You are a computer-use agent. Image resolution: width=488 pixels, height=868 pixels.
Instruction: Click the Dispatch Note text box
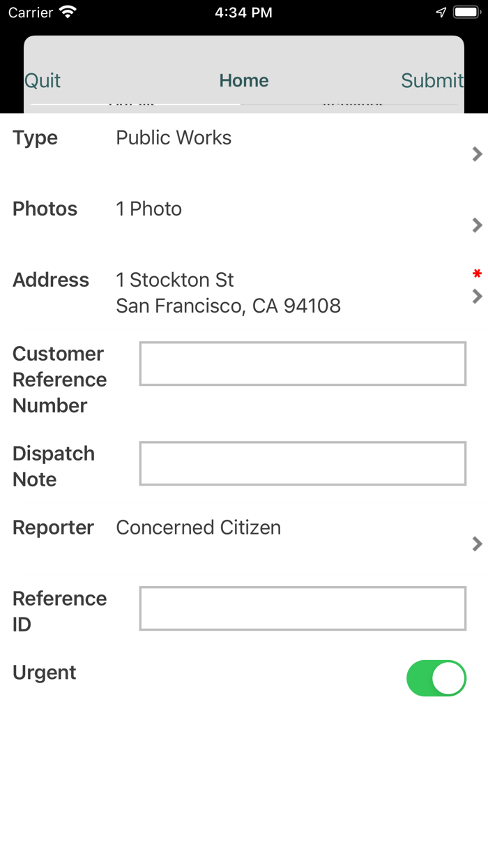[303, 463]
